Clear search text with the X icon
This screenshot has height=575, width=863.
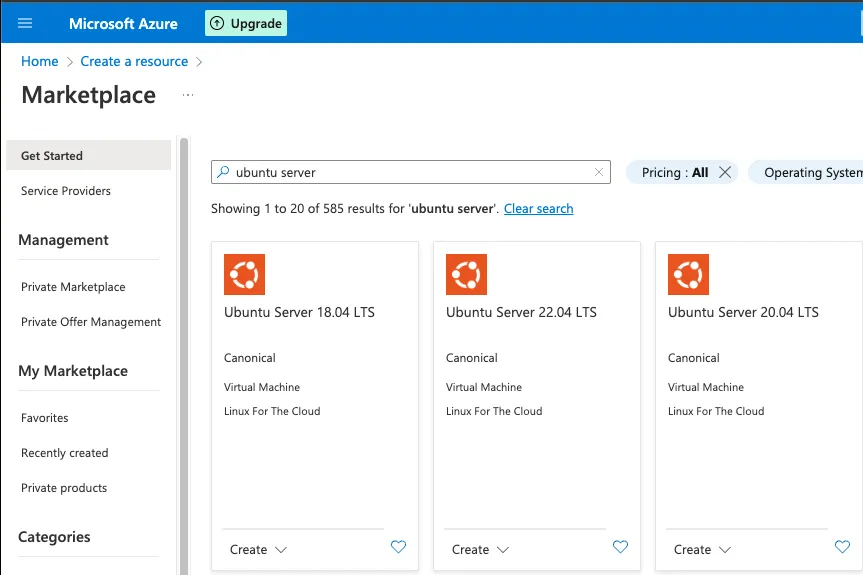pyautogui.click(x=599, y=172)
